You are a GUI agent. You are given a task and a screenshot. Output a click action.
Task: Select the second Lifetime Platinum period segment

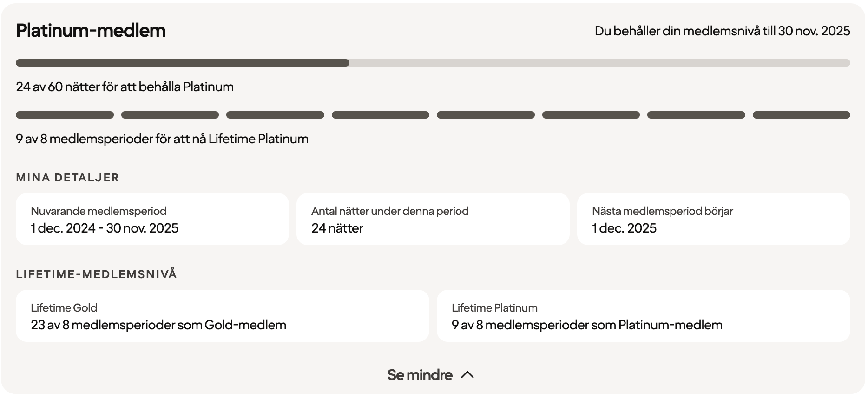point(170,115)
